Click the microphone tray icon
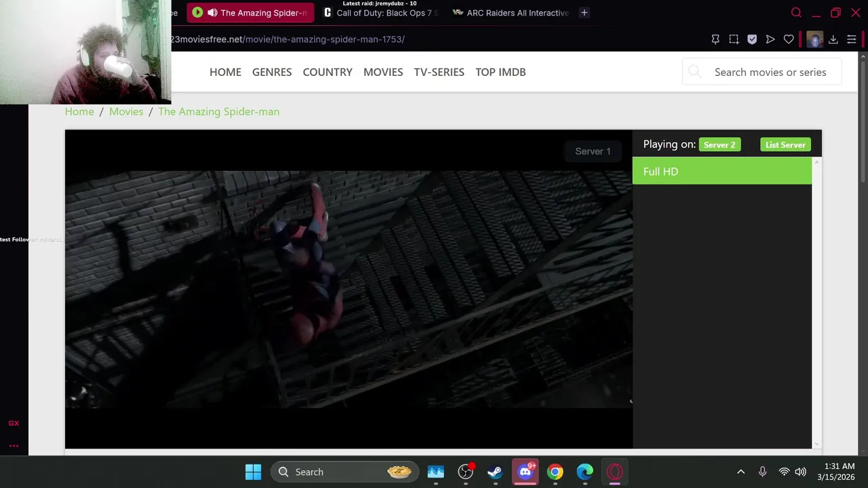This screenshot has height=488, width=868. [x=762, y=472]
